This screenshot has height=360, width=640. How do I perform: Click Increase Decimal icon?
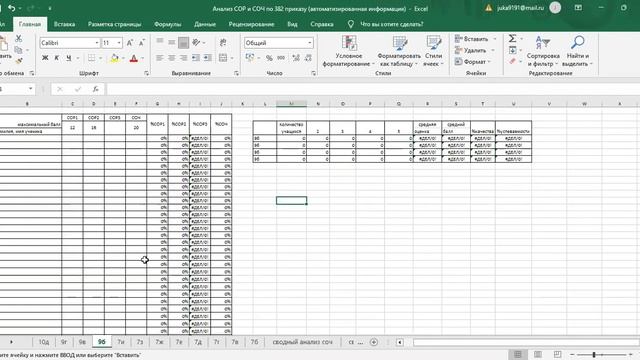click(x=296, y=58)
